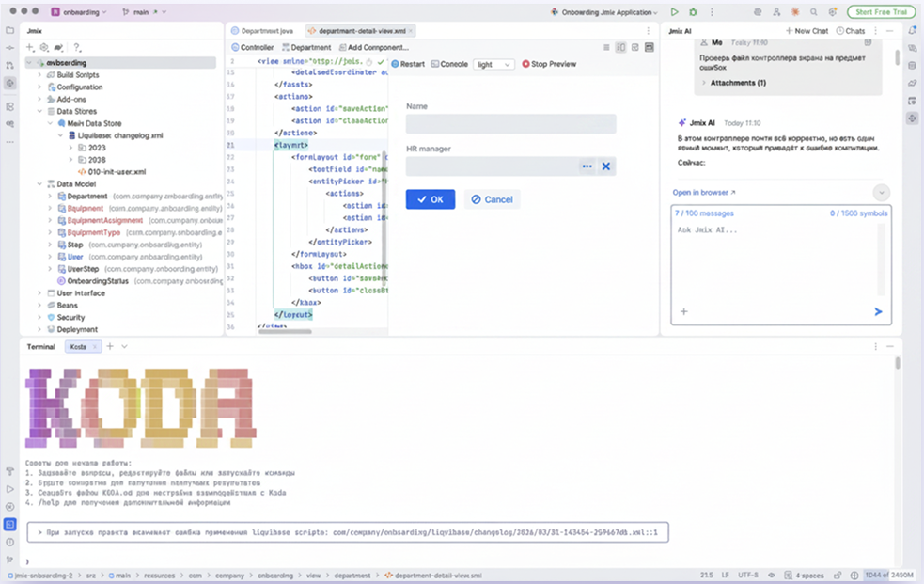Select the Koda terminal tab

(78, 346)
